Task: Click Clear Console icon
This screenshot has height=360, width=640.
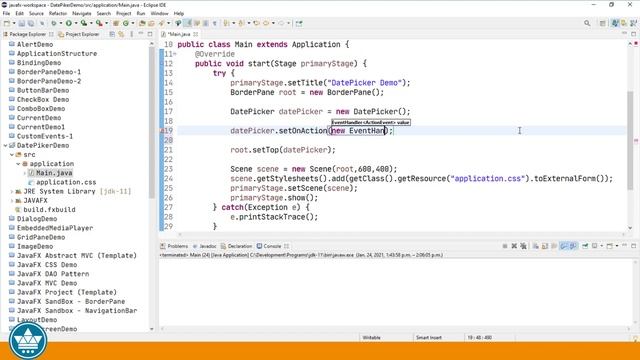Action: coord(536,246)
